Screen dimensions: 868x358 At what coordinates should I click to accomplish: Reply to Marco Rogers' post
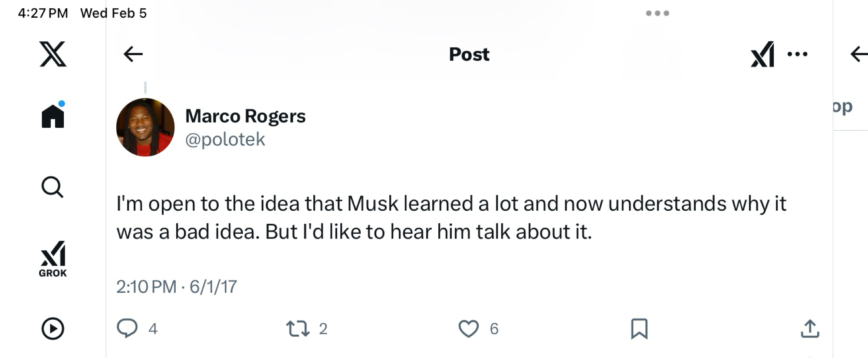coord(127,328)
